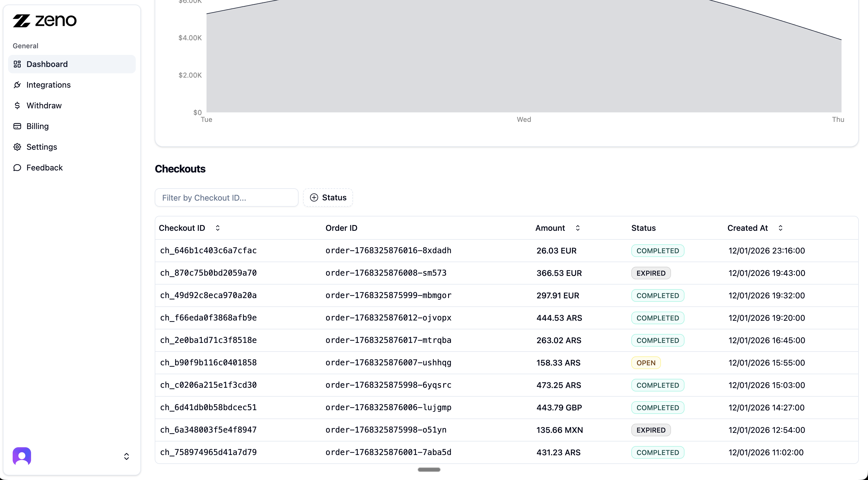Click the Billing card icon
The image size is (868, 480).
(17, 126)
